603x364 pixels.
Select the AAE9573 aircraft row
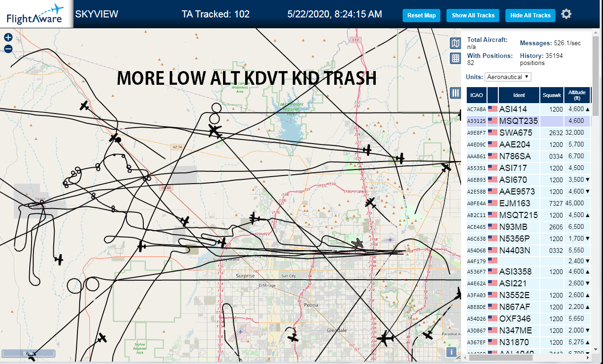[x=529, y=192]
